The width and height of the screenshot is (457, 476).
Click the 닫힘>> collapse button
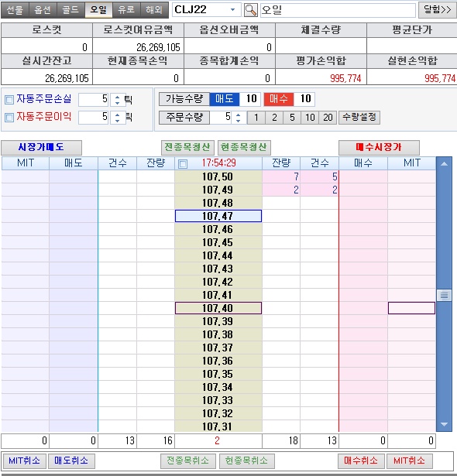pos(438,10)
